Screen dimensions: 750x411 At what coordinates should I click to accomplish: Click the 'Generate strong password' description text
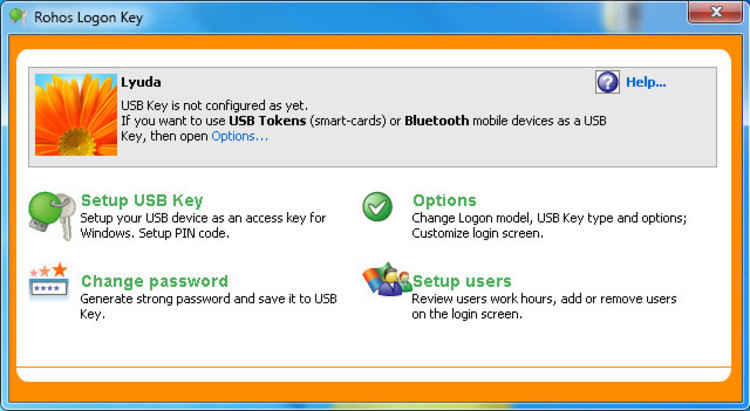tap(209, 306)
